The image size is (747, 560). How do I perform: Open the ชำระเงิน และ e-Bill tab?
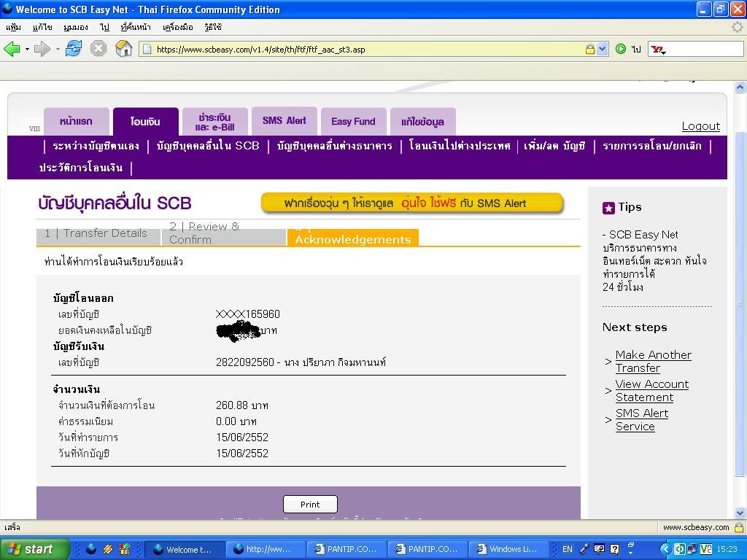point(215,122)
